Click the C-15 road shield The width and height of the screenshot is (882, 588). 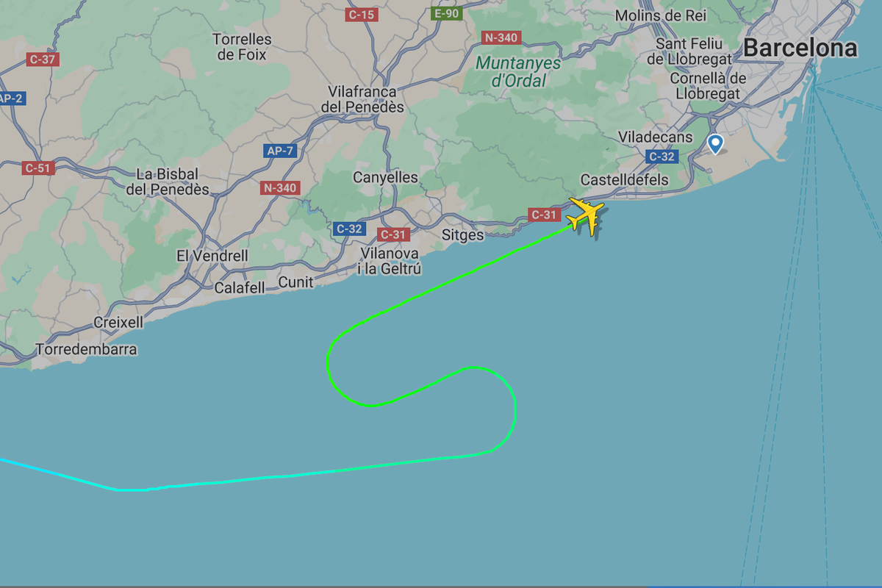coord(362,14)
